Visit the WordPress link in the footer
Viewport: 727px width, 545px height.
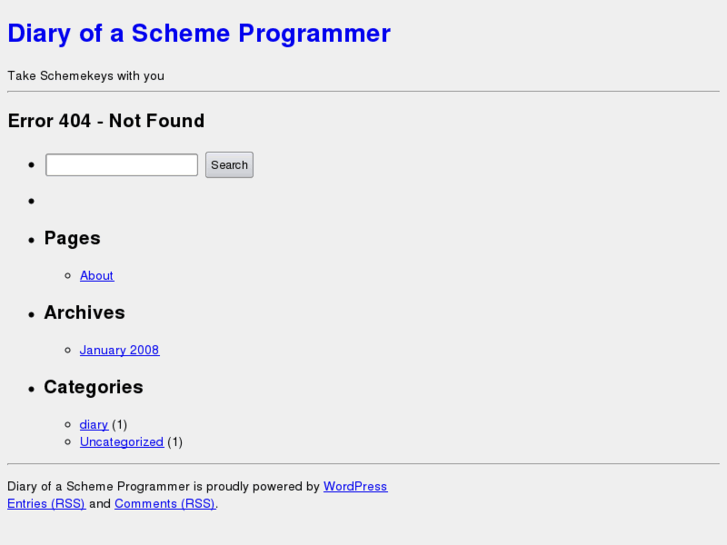tap(355, 487)
